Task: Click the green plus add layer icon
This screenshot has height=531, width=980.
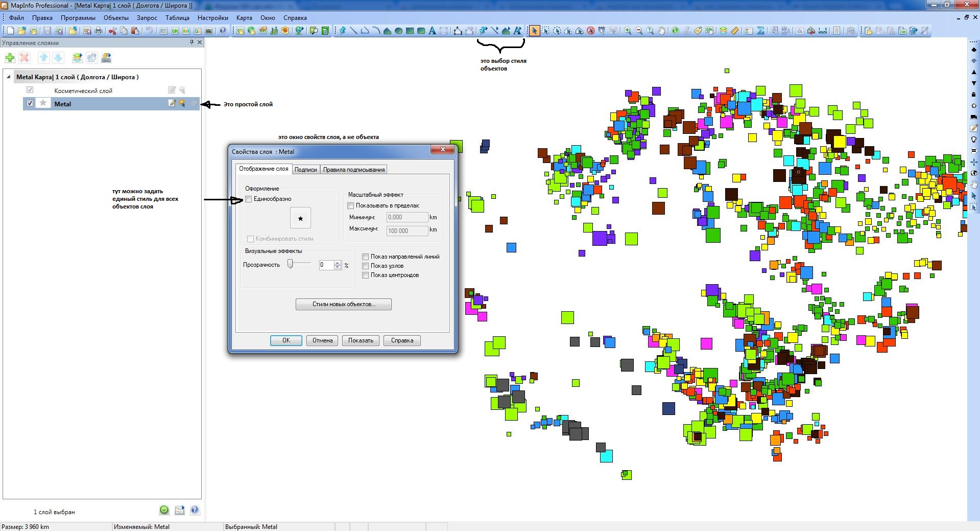Action: click(10, 58)
